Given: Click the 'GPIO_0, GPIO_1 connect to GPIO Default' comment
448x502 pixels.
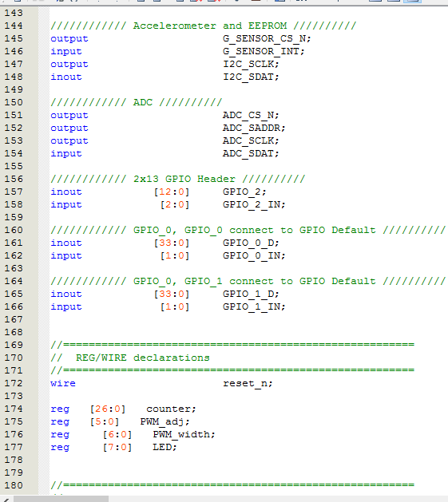Looking at the screenshot, I should click(248, 282).
